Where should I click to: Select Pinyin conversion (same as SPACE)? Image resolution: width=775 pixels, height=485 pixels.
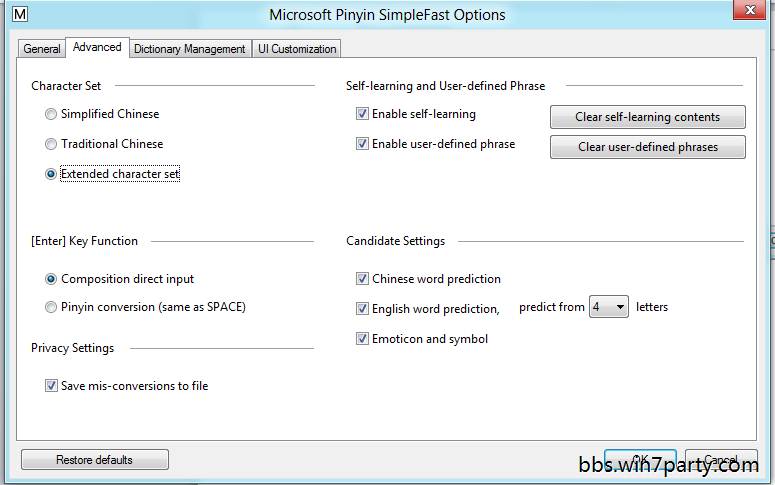pyautogui.click(x=51, y=307)
